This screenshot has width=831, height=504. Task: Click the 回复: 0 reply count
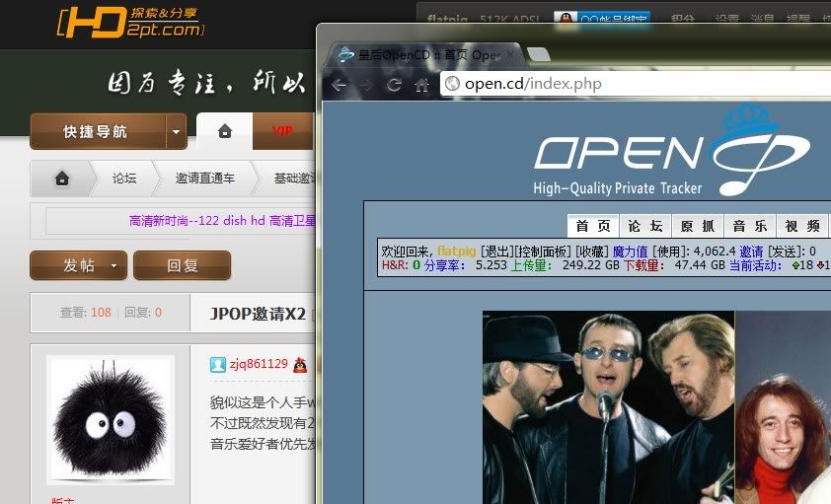(x=143, y=313)
